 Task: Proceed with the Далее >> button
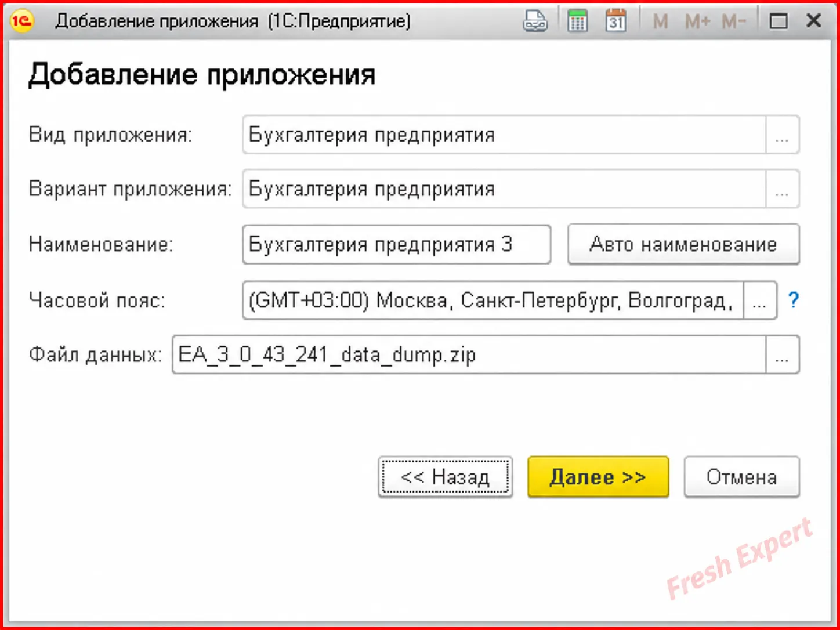598,477
